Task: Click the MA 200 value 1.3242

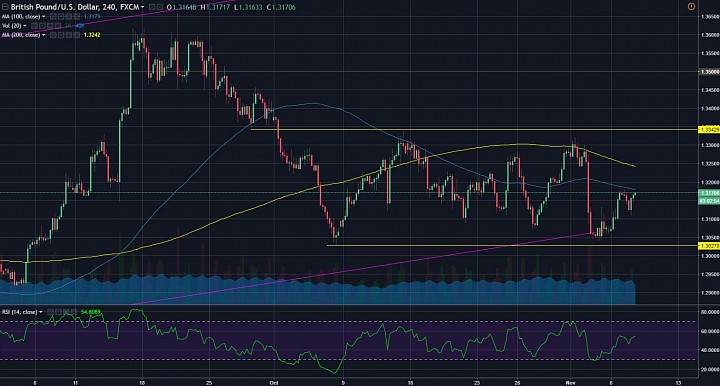Action: (92, 35)
